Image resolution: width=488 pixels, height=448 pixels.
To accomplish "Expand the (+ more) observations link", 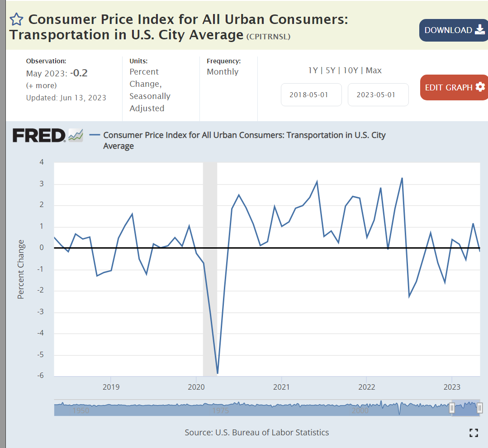I will click(41, 85).
